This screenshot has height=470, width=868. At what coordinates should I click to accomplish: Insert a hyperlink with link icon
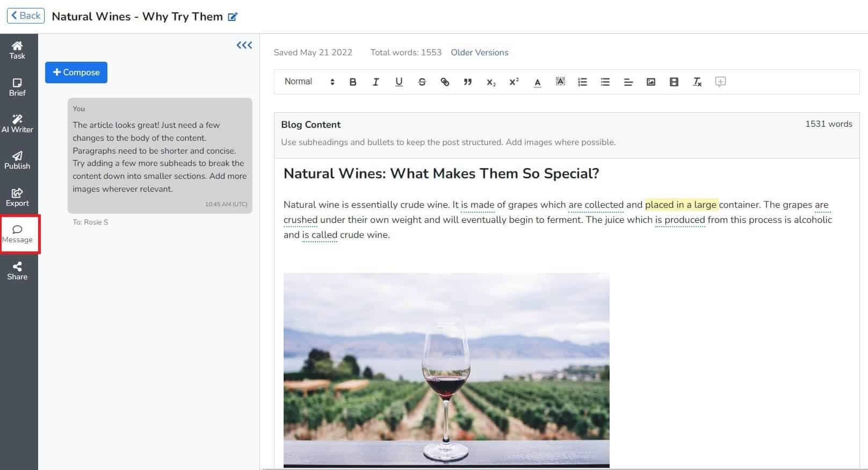pyautogui.click(x=445, y=82)
